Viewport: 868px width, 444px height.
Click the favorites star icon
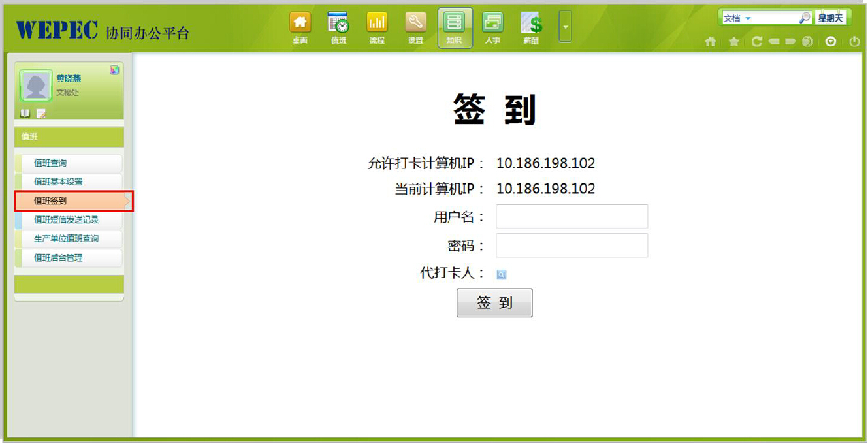tap(733, 42)
